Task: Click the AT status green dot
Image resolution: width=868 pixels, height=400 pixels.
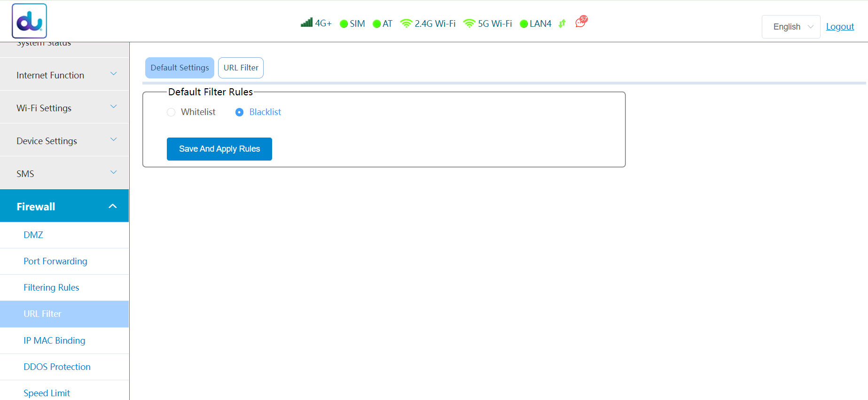Action: point(376,24)
